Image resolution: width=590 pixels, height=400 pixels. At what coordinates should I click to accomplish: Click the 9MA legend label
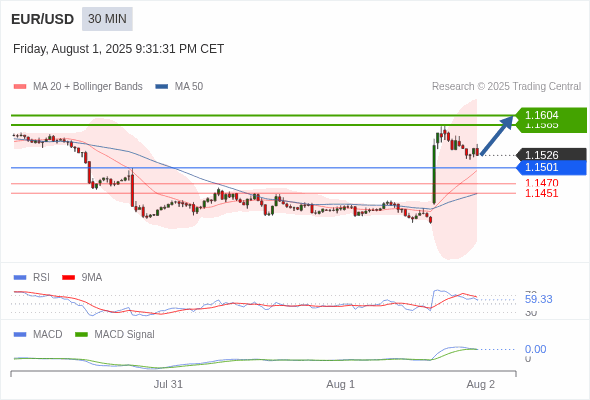[x=92, y=278]
